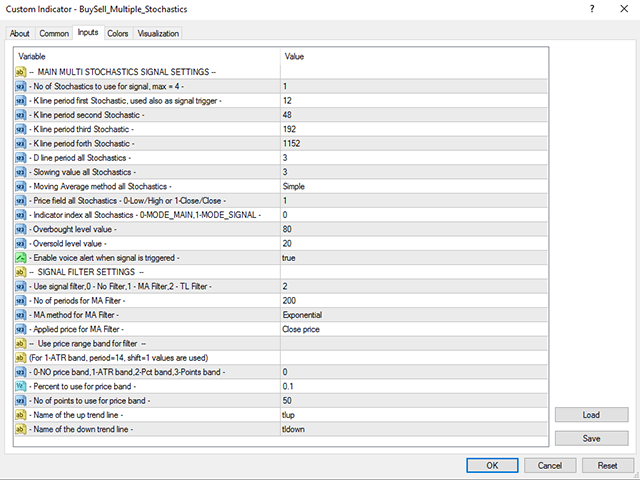Screen dimensions: 640x480
Task: Click integer icon for Use signal filter row
Action: point(20,287)
